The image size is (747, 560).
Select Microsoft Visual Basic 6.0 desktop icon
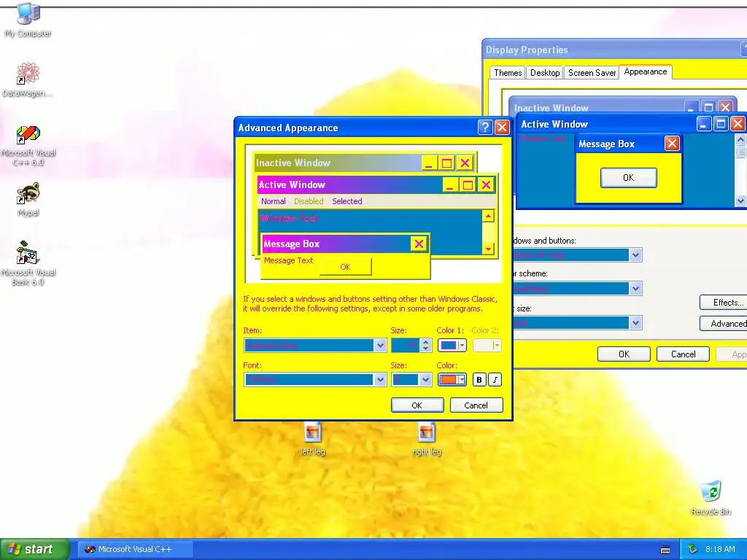(x=28, y=263)
